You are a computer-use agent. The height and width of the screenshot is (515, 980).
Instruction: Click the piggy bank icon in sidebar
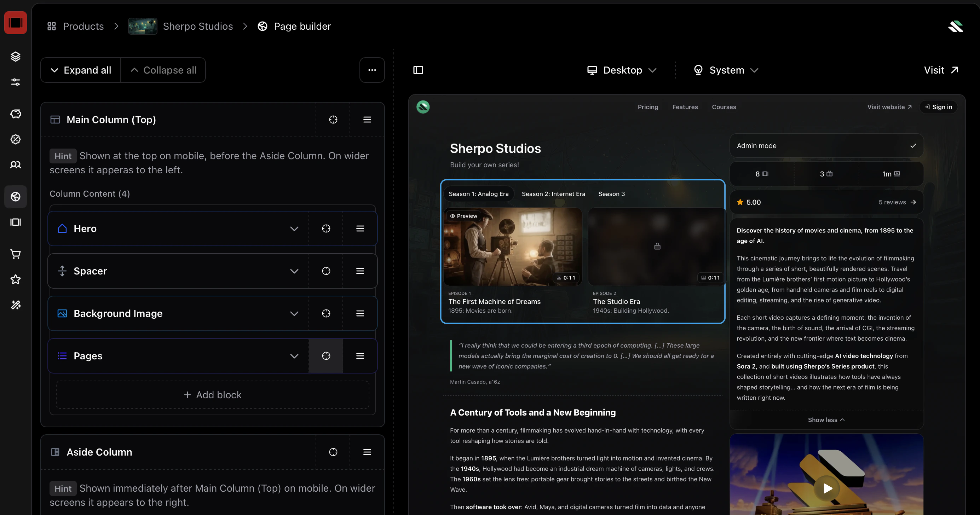[x=16, y=114]
